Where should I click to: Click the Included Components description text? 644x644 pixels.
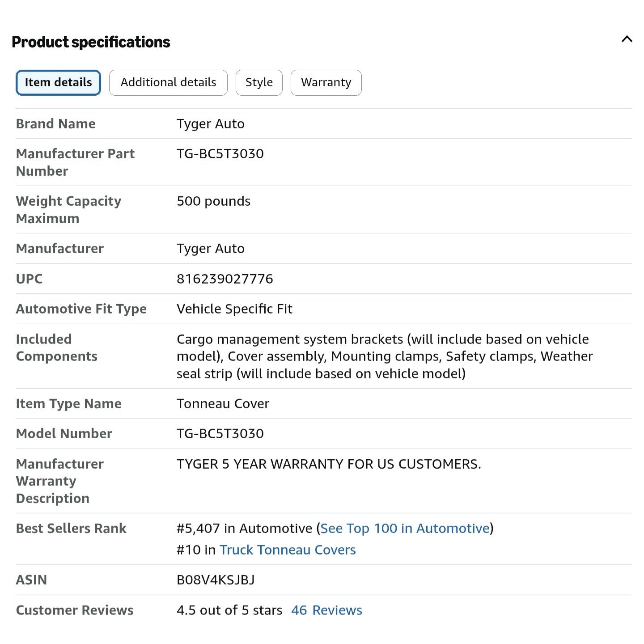(x=385, y=356)
